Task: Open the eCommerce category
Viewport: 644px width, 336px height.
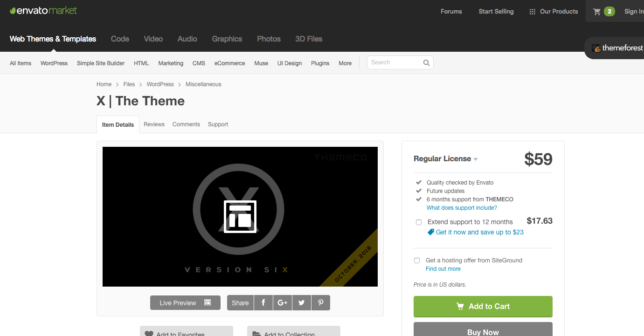Action: click(x=229, y=63)
